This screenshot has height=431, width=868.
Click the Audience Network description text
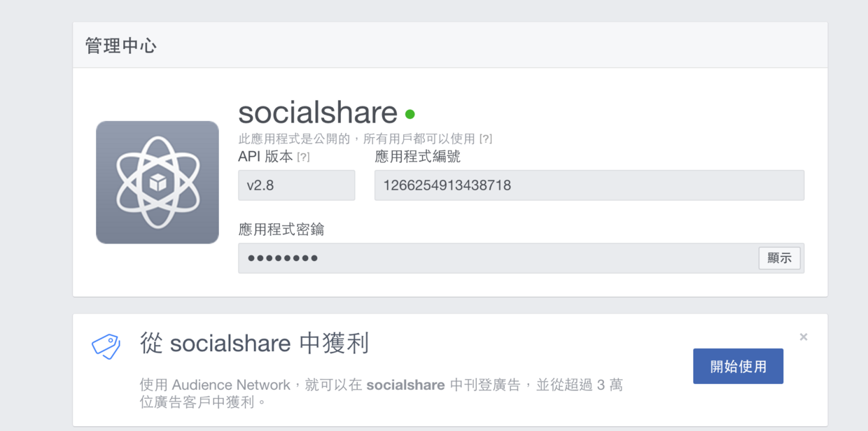(x=381, y=393)
